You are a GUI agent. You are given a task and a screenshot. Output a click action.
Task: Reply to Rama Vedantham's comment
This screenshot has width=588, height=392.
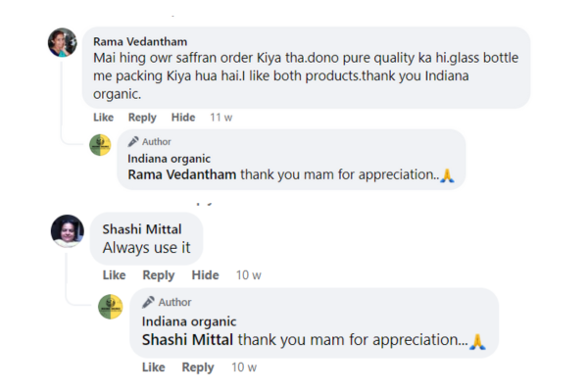[x=142, y=118]
